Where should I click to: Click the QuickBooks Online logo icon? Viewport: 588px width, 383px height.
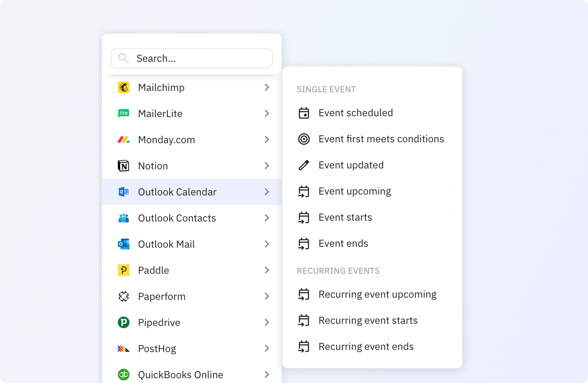click(124, 375)
